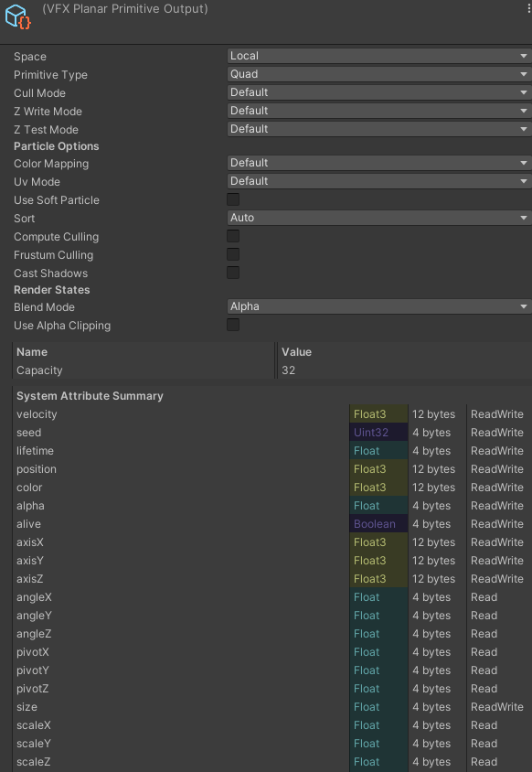Toggle the Cast Shadows checkbox
532x772 pixels.
click(x=233, y=273)
